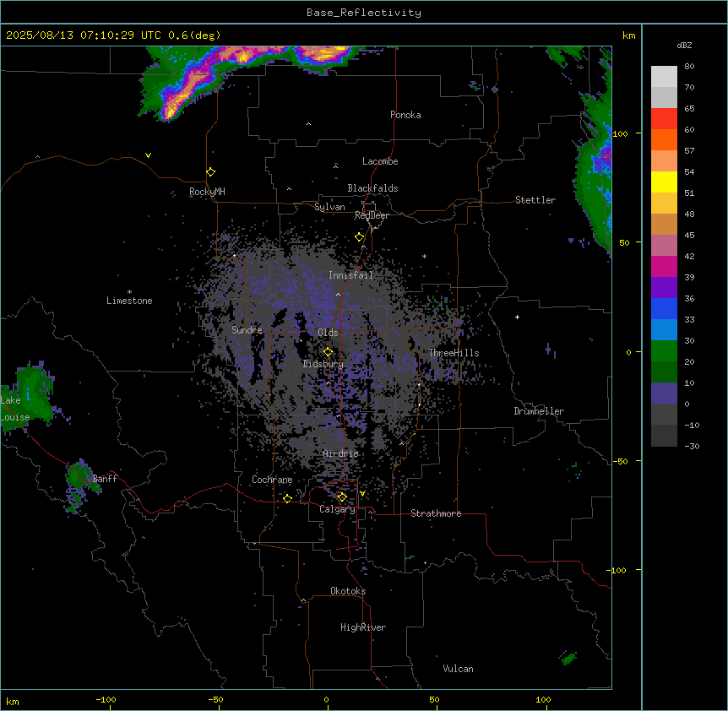
Task: Click the 2025/08/13 07:10:29 UTC timestamp
Action: [x=84, y=35]
